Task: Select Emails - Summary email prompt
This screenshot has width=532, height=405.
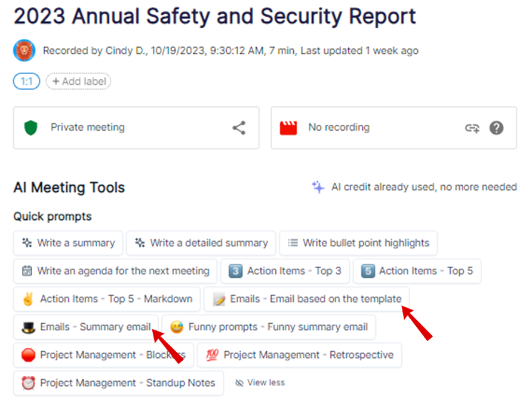Action: (86, 327)
